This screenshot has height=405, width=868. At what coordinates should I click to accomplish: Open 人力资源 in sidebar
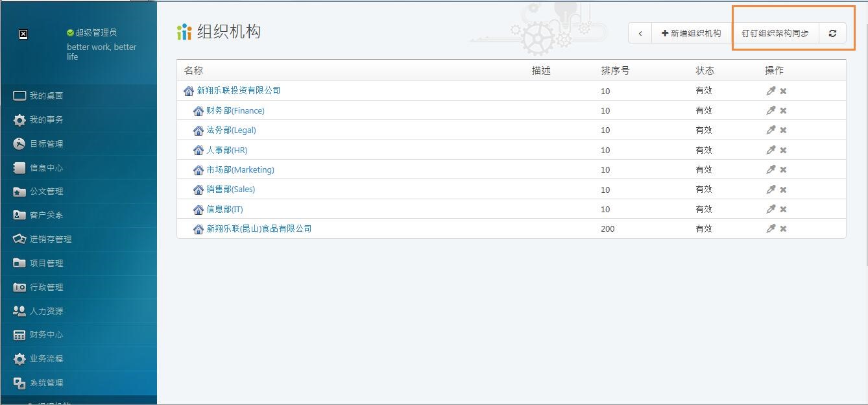(78, 311)
